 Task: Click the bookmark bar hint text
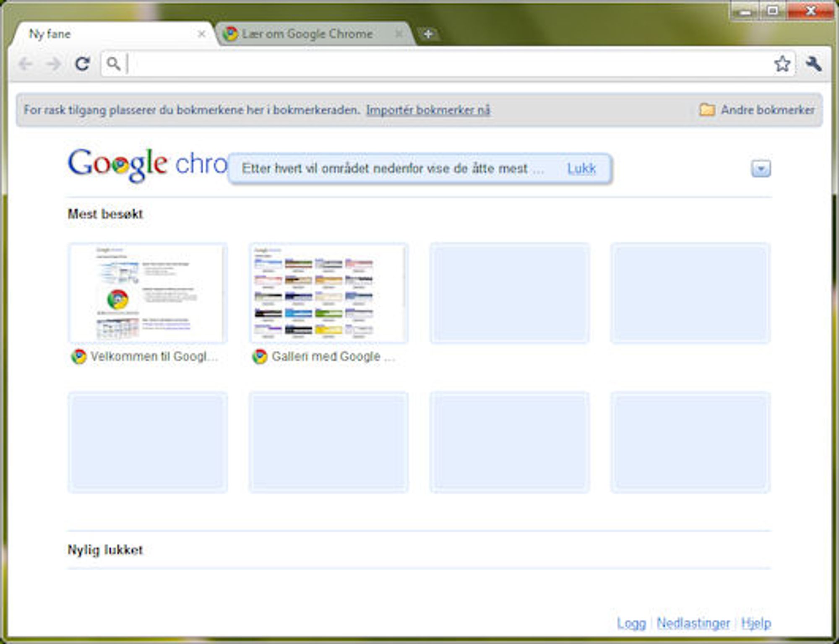click(x=192, y=110)
